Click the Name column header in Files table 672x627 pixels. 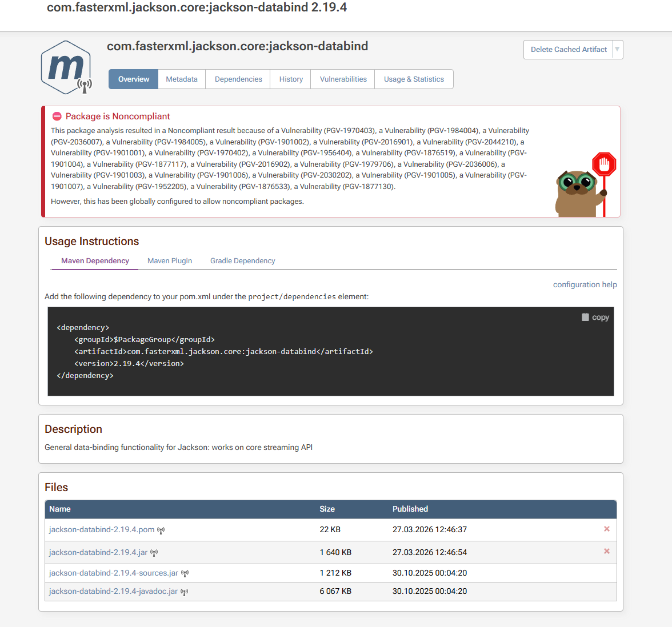coord(59,509)
